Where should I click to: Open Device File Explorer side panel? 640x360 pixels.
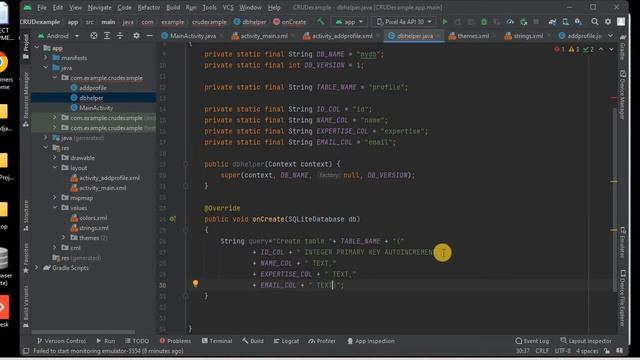[x=622, y=298]
